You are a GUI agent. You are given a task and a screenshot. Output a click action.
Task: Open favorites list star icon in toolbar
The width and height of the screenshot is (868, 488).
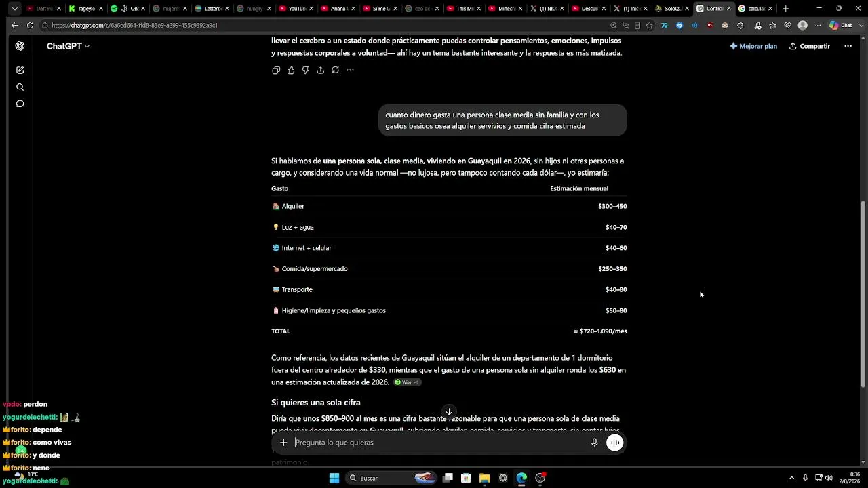(x=773, y=25)
